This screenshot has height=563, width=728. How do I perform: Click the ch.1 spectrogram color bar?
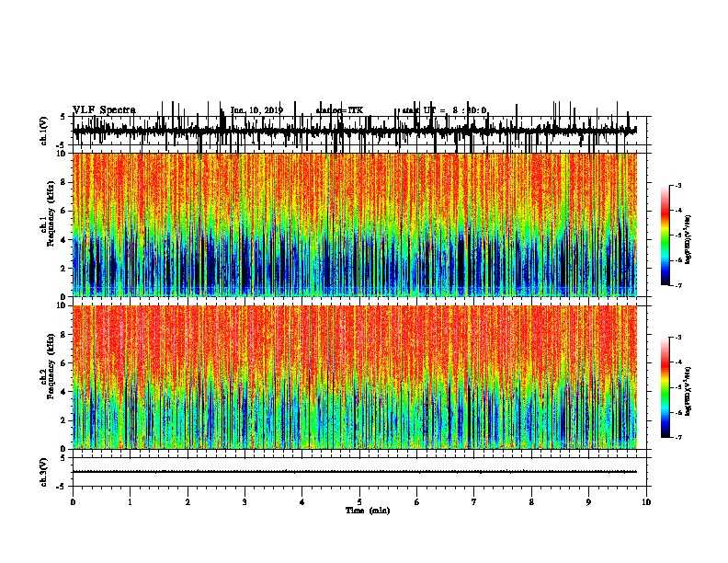[665, 236]
